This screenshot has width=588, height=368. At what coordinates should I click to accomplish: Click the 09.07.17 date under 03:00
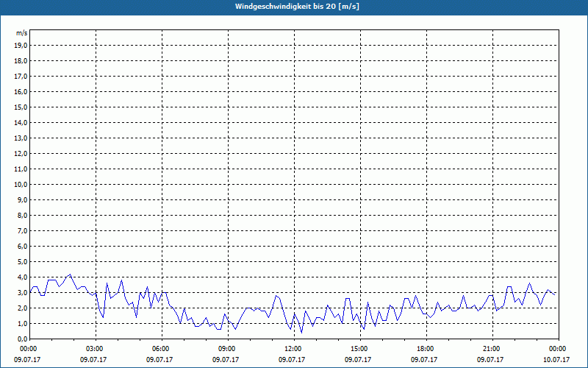coord(93,360)
